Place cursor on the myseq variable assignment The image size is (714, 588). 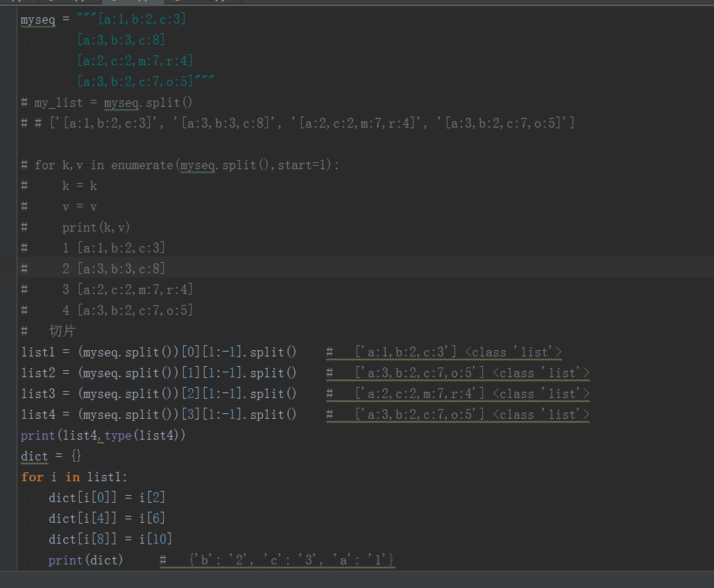click(37, 19)
